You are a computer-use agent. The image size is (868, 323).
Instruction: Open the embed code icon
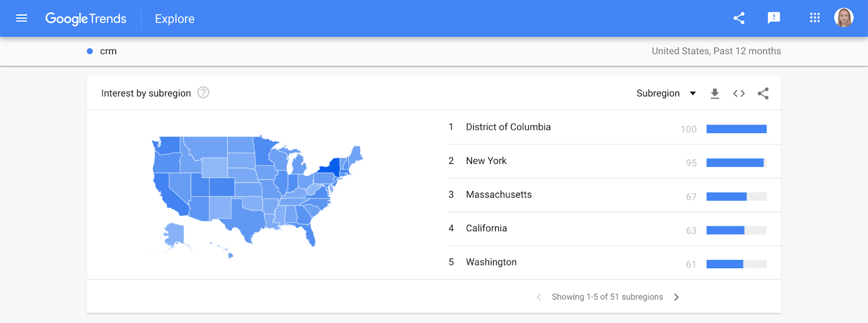[x=739, y=93]
